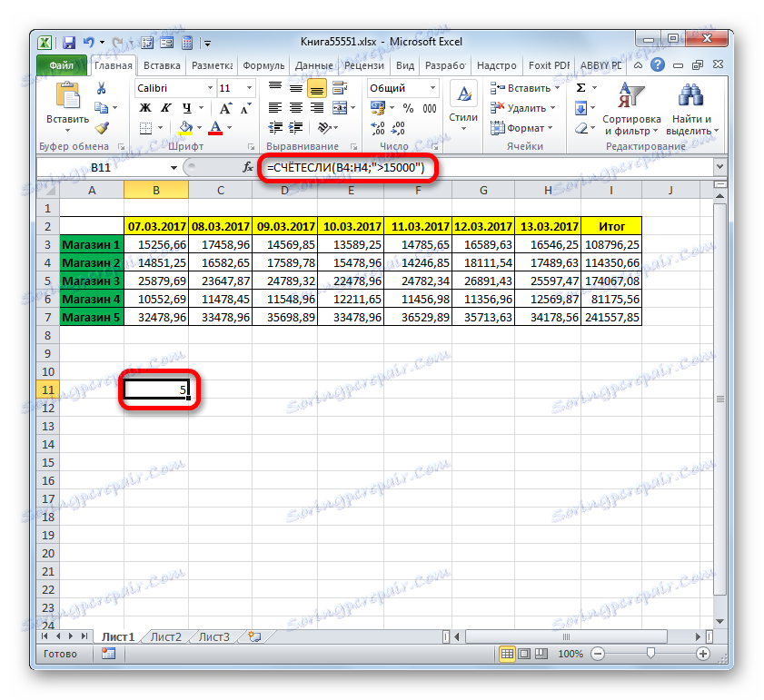Click the Удалить cells button

[x=523, y=108]
